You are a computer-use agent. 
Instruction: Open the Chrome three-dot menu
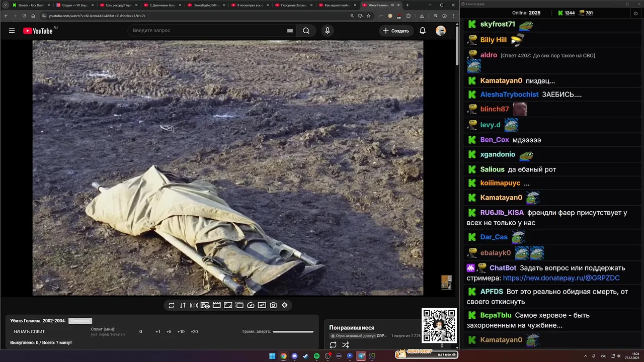tap(453, 16)
